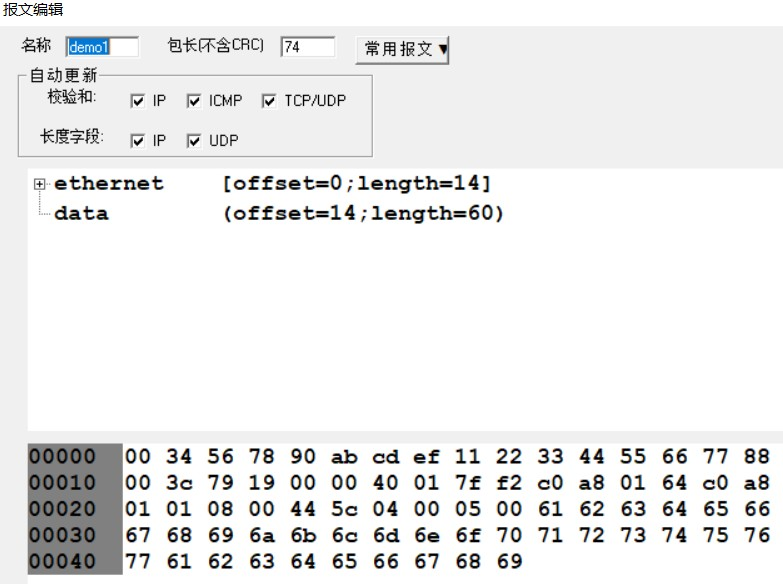Select the ethernet tree item
This screenshot has width=783, height=584.
[108, 184]
